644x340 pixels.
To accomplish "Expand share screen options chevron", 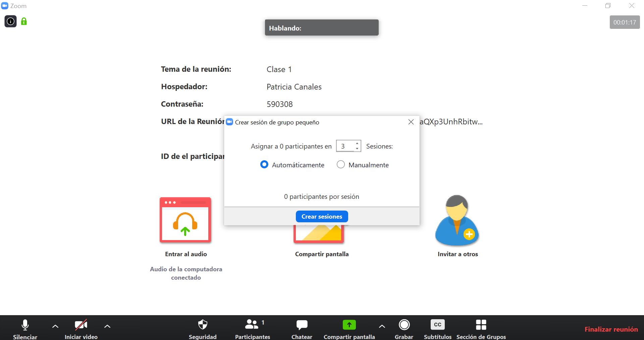I will pos(382,326).
